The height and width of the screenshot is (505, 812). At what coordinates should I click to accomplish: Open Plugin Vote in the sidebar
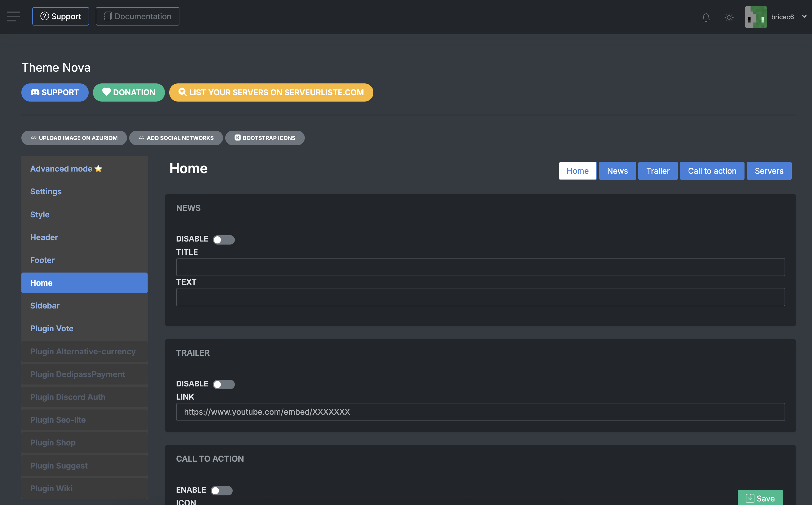pyautogui.click(x=84, y=328)
